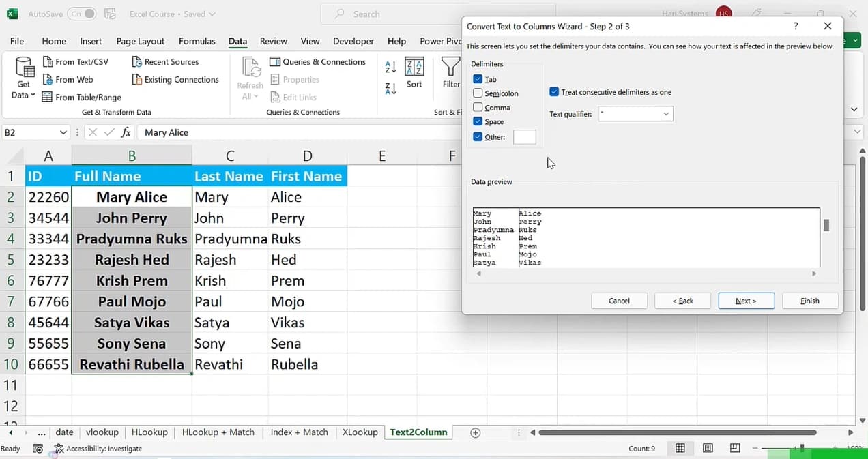The width and height of the screenshot is (868, 459).
Task: Add a new sheet with plus icon
Action: tap(476, 432)
